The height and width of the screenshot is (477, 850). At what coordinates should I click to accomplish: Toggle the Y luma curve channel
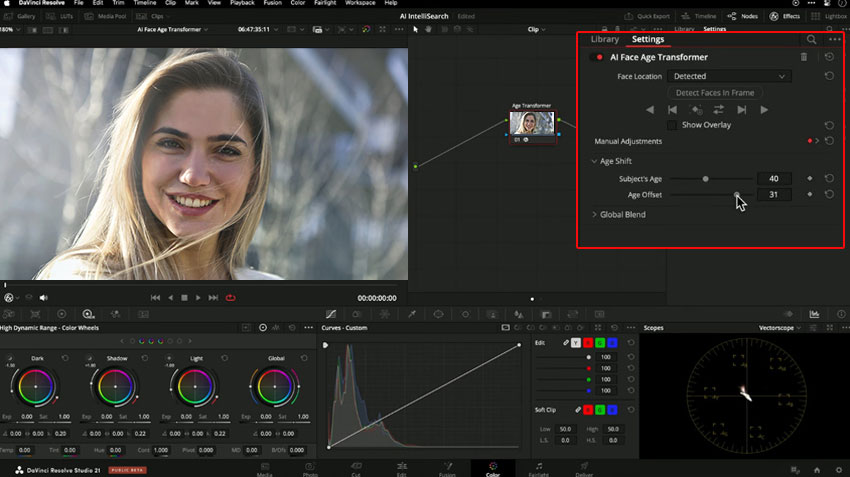coord(576,343)
